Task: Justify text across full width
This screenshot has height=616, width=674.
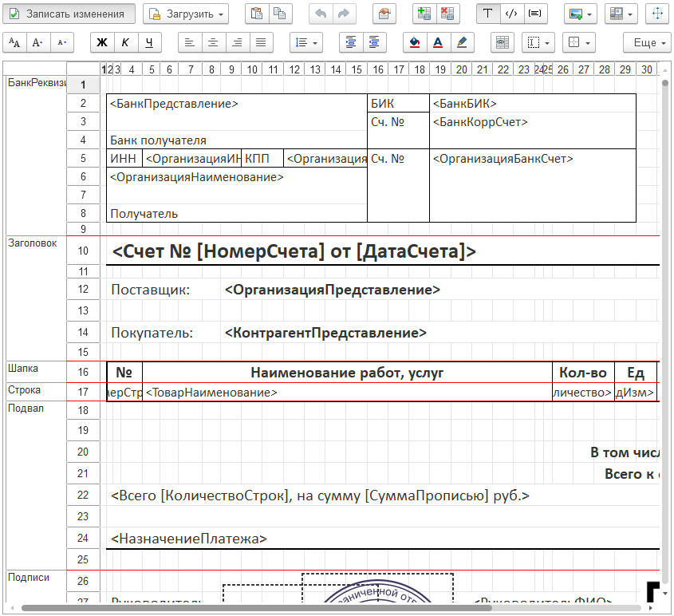Action: 261,42
